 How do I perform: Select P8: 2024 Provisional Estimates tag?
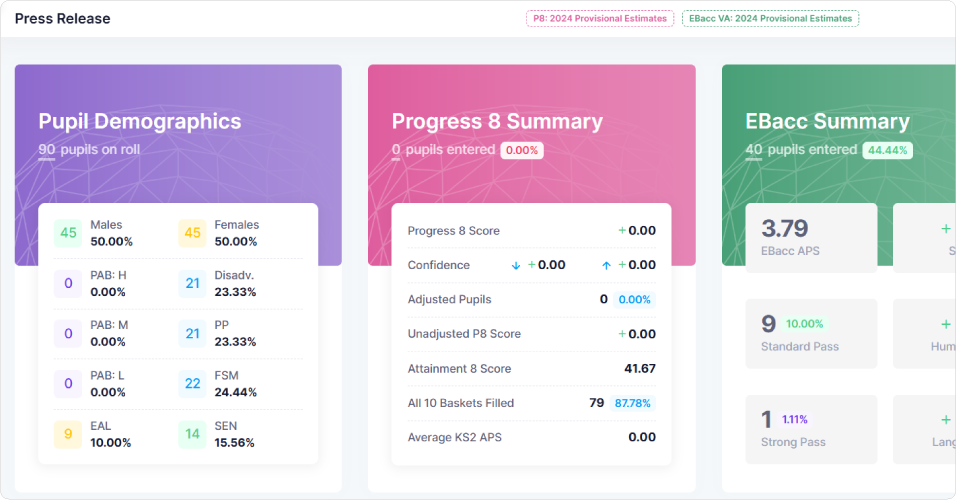pyautogui.click(x=600, y=18)
